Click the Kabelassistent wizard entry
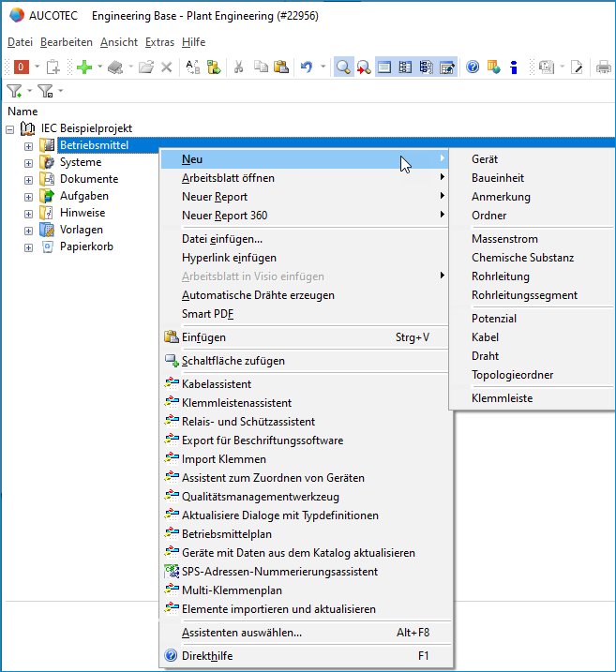Image resolution: width=616 pixels, height=672 pixels. [x=217, y=384]
